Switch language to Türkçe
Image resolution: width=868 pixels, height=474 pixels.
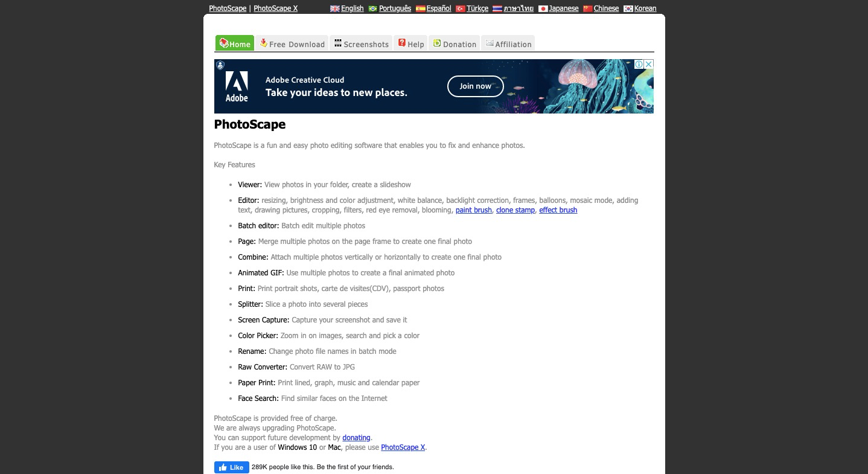click(477, 8)
